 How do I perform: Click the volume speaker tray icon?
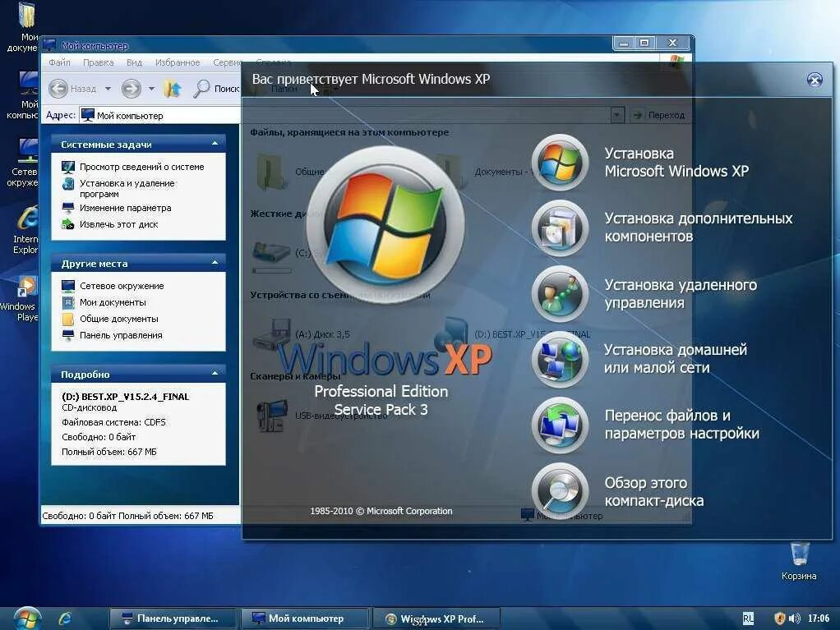coord(795,619)
